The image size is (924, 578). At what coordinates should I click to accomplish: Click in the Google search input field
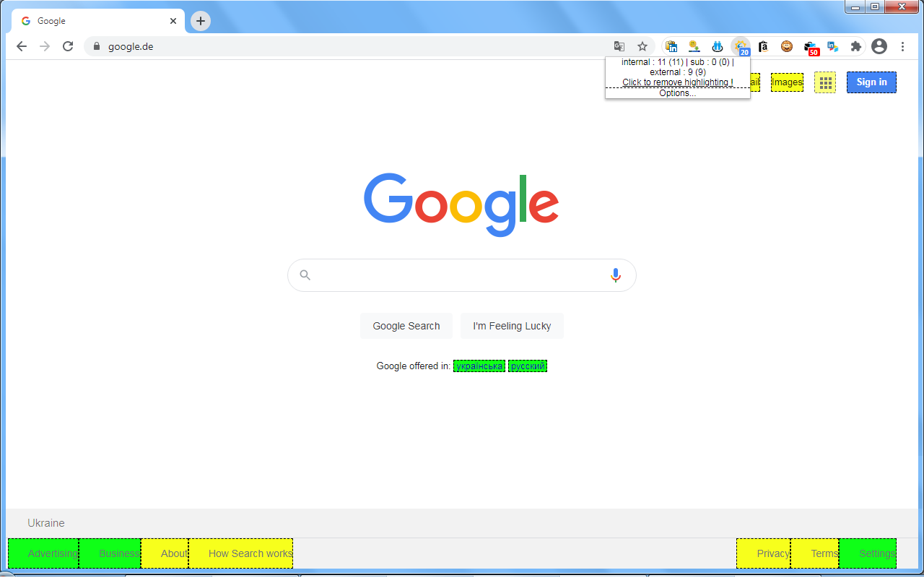(461, 275)
